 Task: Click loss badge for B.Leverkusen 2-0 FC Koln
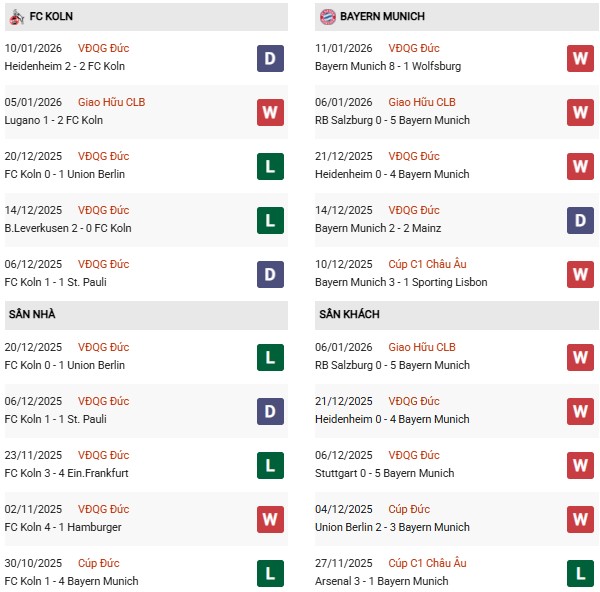pos(269,220)
